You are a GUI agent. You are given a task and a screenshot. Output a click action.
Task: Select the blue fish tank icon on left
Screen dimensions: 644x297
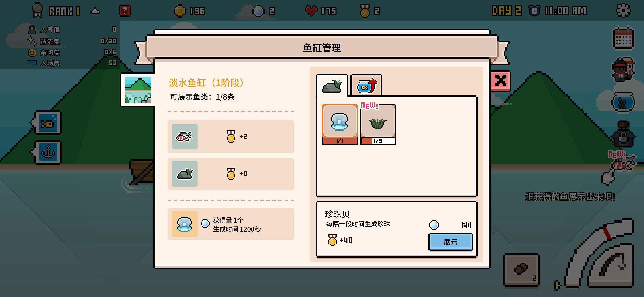pyautogui.click(x=48, y=123)
